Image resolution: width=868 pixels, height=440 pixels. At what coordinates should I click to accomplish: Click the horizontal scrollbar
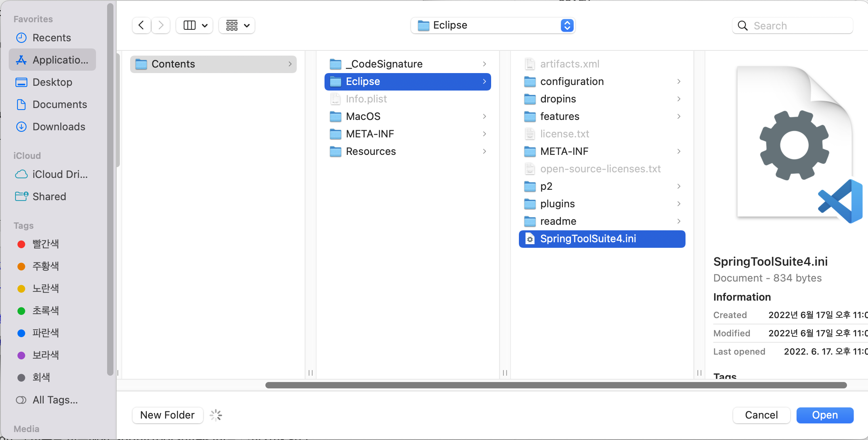(555, 385)
